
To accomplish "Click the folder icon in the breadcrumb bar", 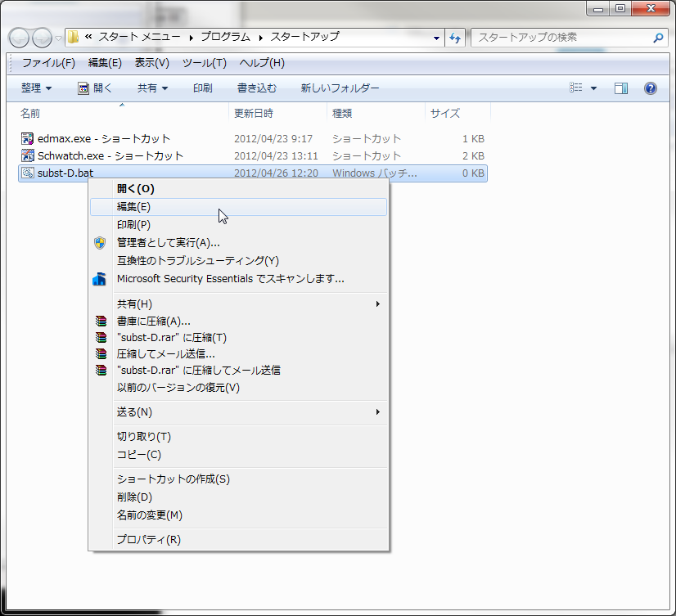I will click(72, 37).
